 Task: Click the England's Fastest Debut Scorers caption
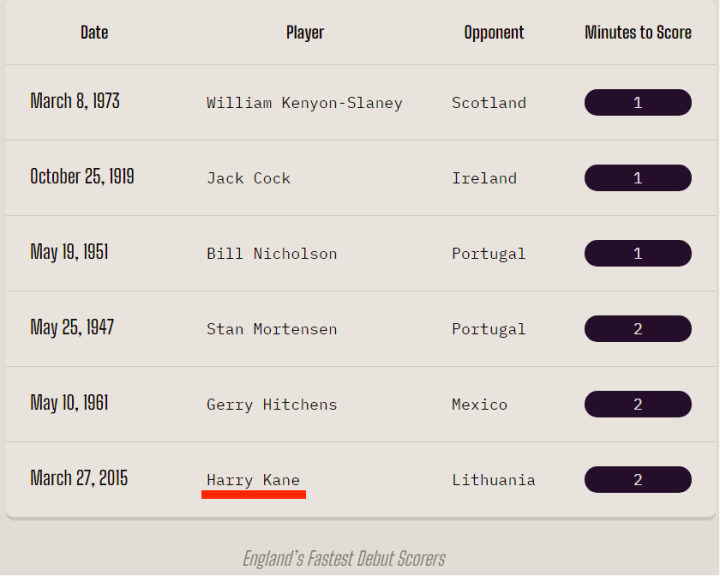[x=344, y=558]
